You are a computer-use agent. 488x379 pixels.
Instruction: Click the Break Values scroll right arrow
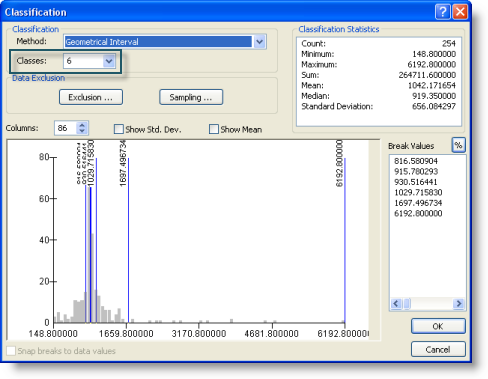pyautogui.click(x=459, y=304)
